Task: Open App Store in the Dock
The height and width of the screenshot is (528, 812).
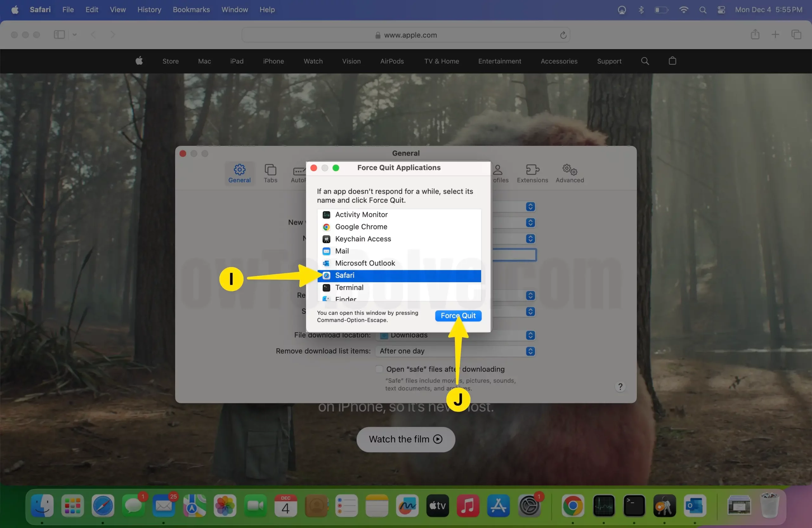Action: tap(498, 505)
